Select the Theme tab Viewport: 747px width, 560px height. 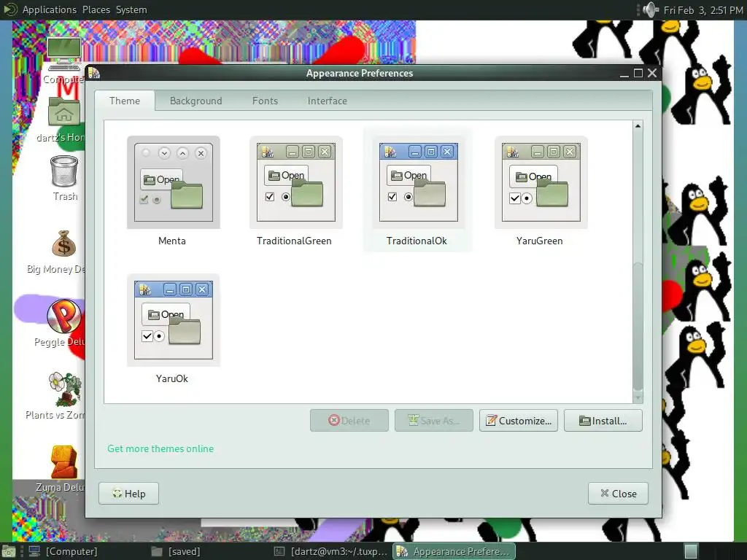pyautogui.click(x=124, y=101)
